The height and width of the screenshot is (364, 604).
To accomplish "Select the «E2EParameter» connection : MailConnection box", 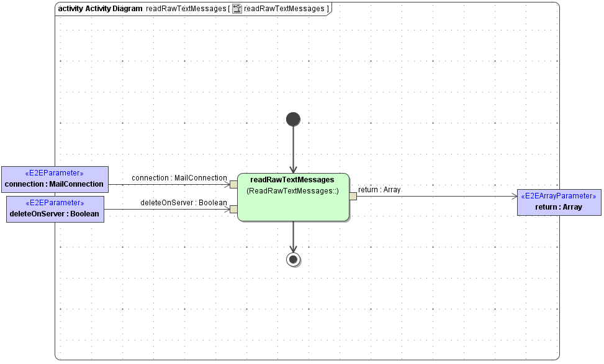I will (x=55, y=179).
